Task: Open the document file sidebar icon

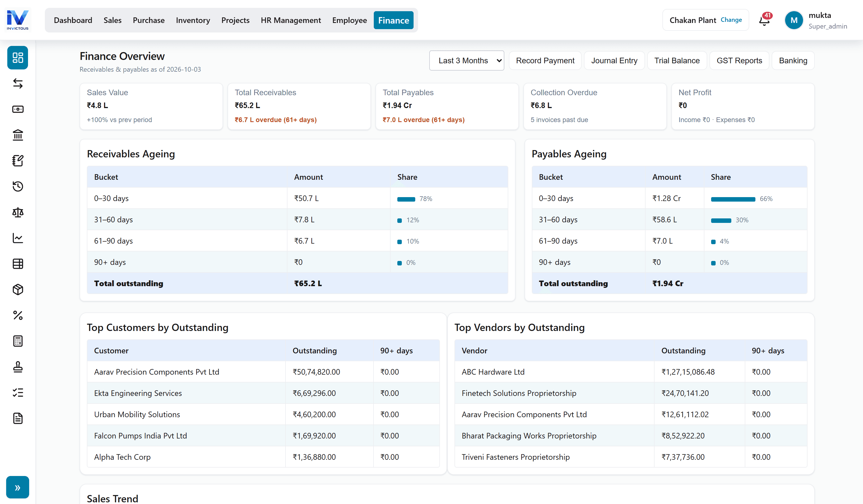Action: [17, 418]
